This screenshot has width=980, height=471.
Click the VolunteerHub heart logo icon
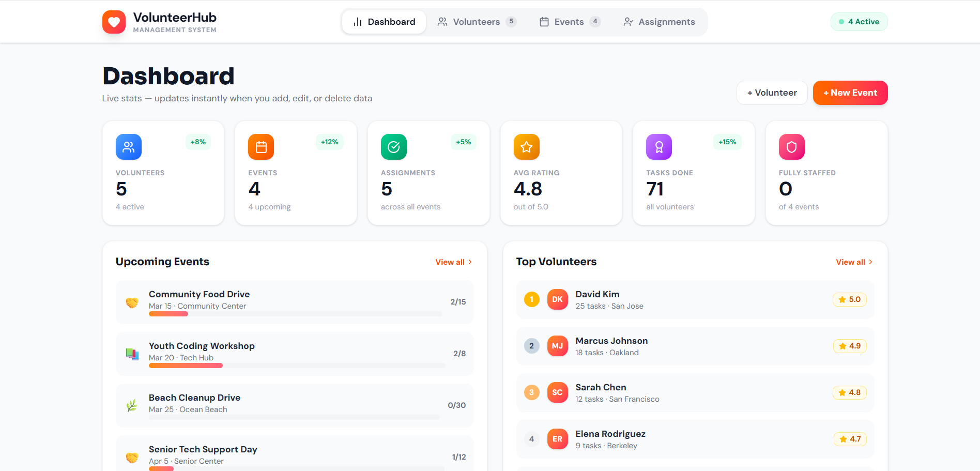(x=114, y=22)
